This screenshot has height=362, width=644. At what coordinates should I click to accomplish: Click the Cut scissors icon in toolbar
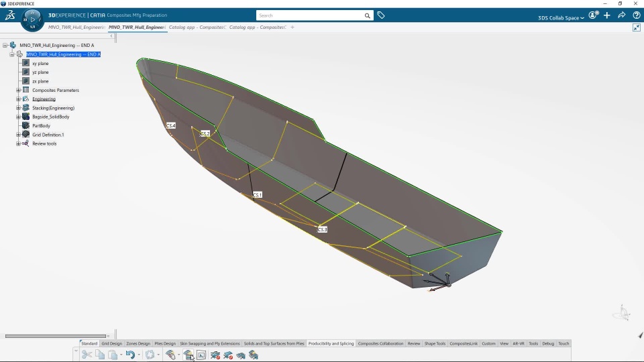pos(87,355)
